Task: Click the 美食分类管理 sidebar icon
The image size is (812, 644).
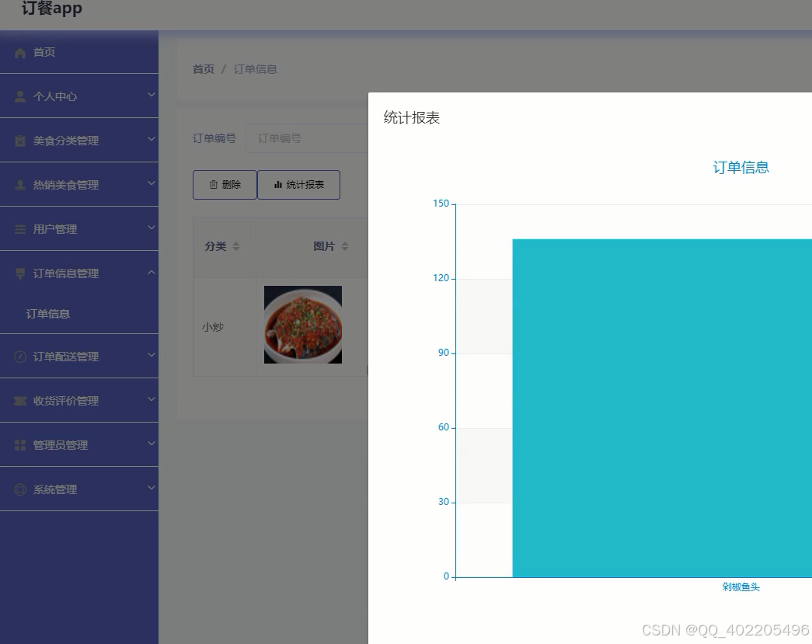Action: (x=19, y=141)
